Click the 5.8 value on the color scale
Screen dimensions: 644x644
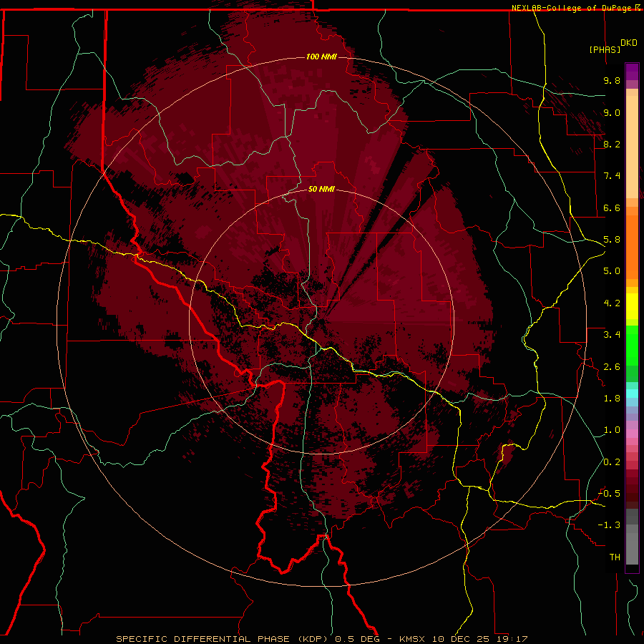coord(612,240)
